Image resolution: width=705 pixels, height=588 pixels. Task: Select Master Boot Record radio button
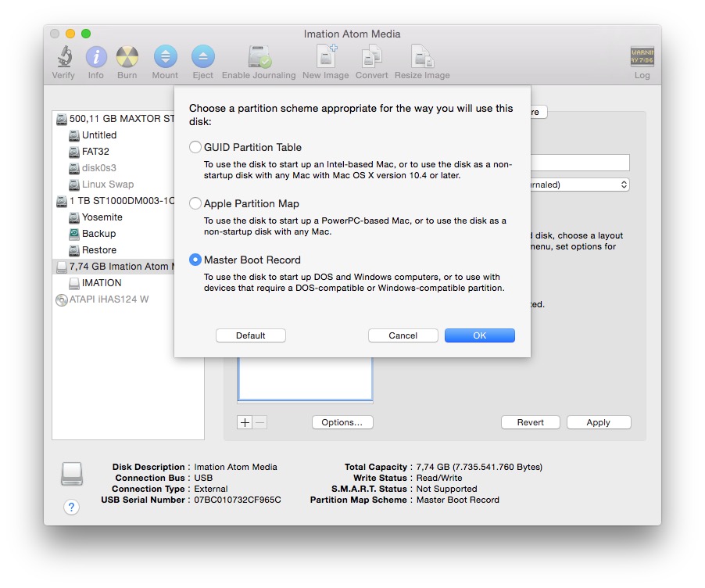pos(195,260)
